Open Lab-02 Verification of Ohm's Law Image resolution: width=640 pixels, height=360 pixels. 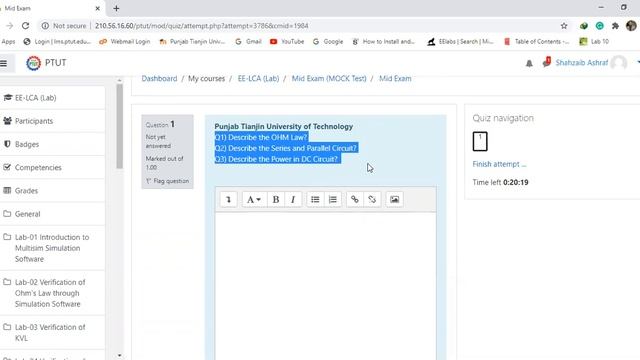pos(52,293)
